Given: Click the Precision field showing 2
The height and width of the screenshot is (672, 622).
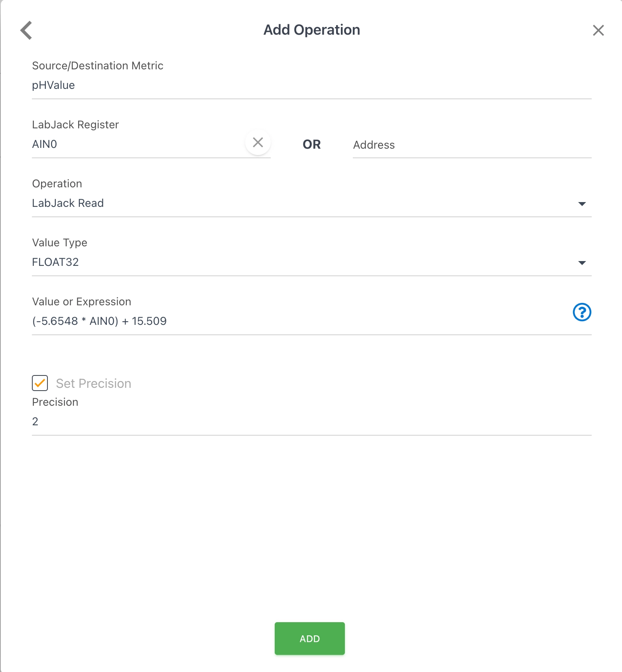Looking at the screenshot, I should tap(311, 422).
